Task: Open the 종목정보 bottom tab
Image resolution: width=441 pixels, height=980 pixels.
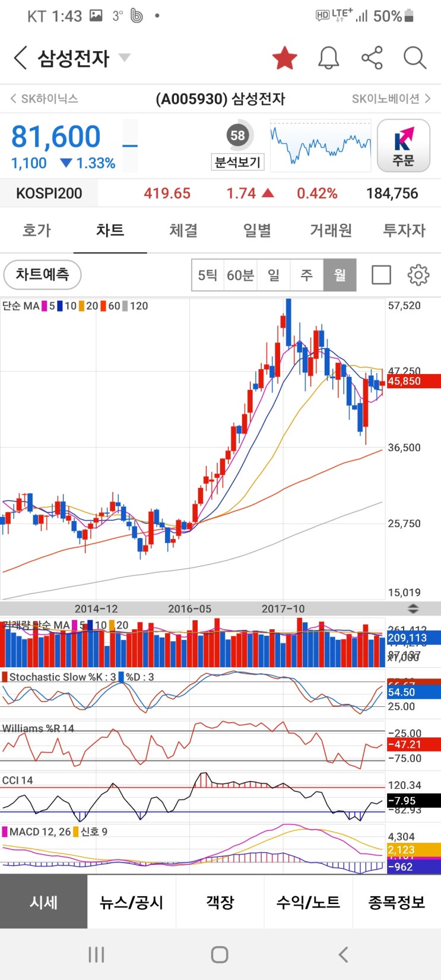Action: tap(396, 902)
